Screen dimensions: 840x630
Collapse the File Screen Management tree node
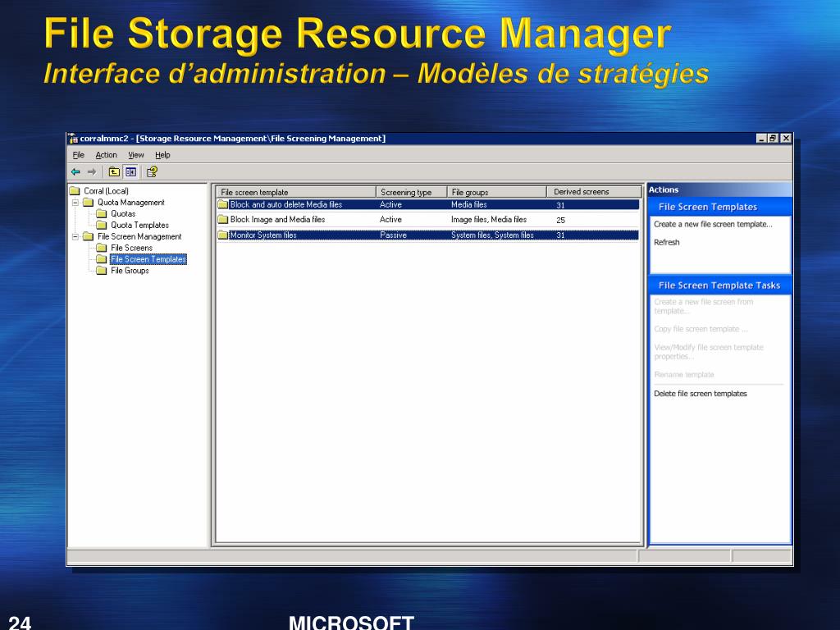(75, 236)
